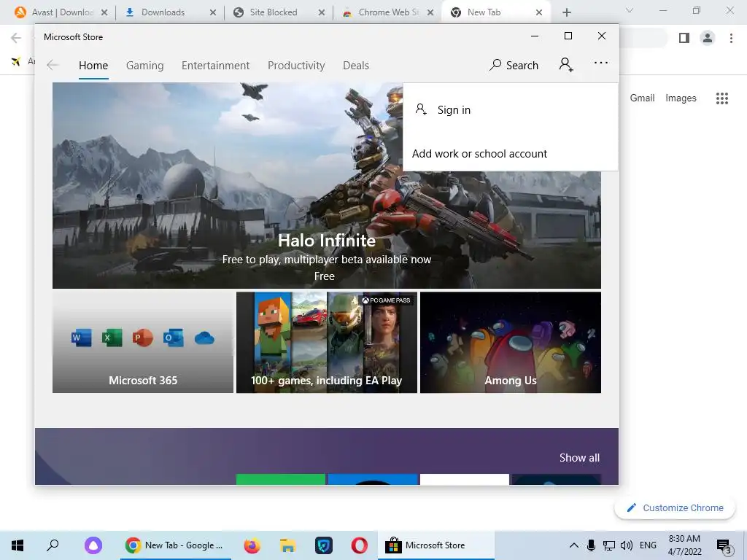Open the Halo Infinite featured banner
Image resolution: width=747 pixels, height=560 pixels.
(x=327, y=186)
